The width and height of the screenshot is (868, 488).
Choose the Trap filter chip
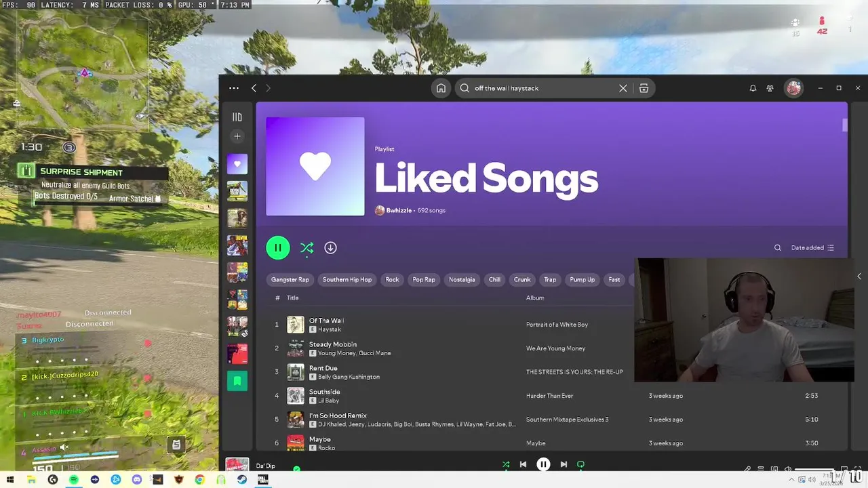(550, 279)
